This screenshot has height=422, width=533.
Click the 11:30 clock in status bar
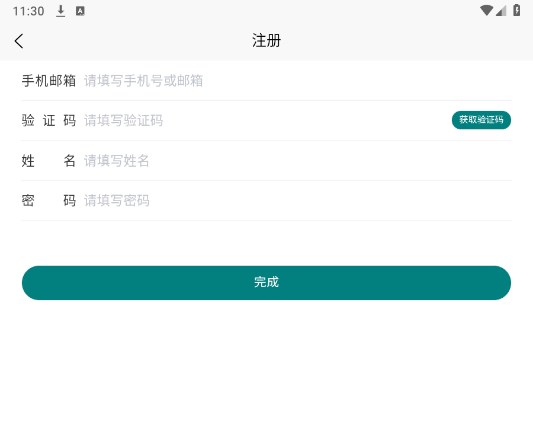tap(29, 11)
